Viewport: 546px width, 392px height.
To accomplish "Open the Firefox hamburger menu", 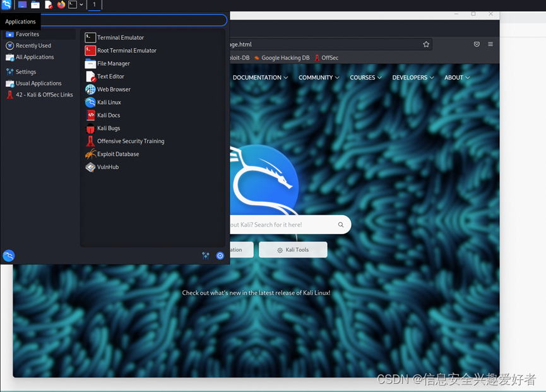I will click(490, 44).
